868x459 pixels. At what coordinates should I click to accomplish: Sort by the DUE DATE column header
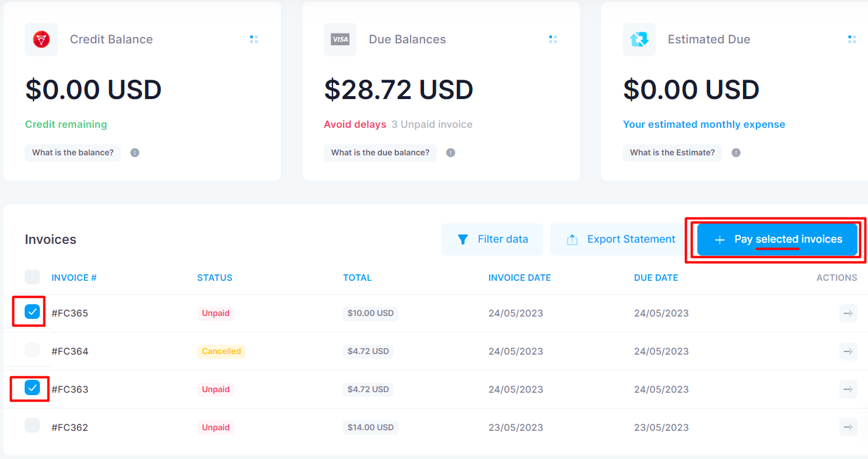pyautogui.click(x=656, y=278)
